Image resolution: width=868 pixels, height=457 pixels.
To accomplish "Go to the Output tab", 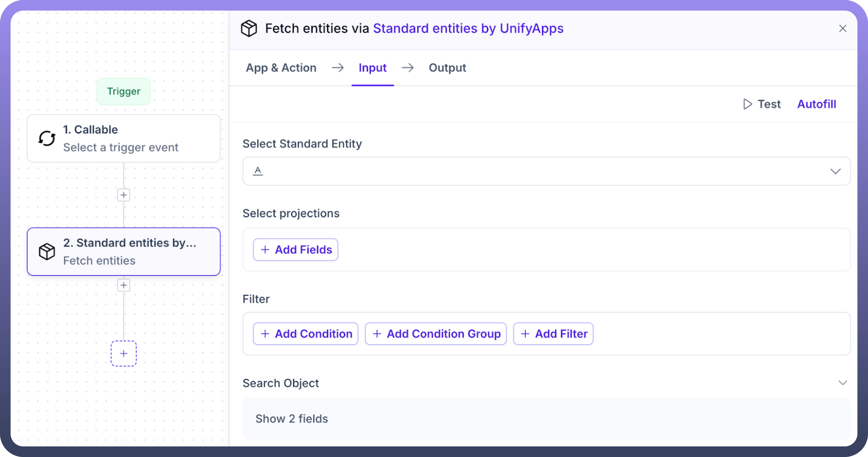I will click(447, 68).
